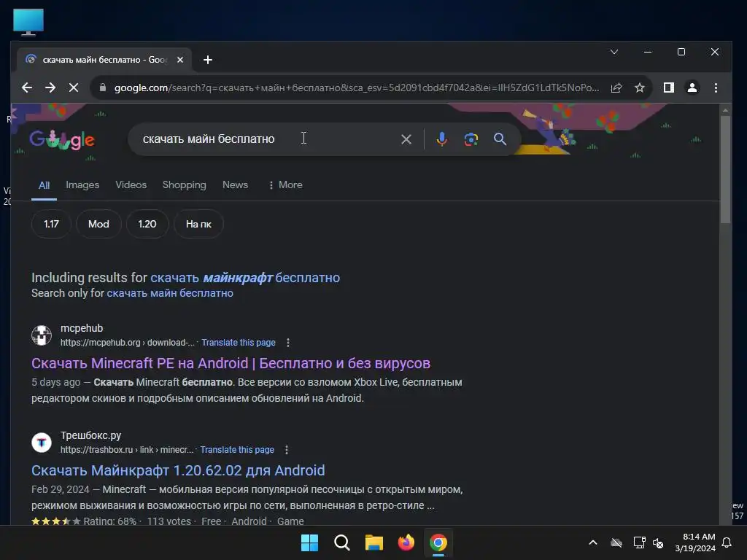This screenshot has width=747, height=560.
Task: Submit search with magnifier icon
Action: click(x=500, y=139)
